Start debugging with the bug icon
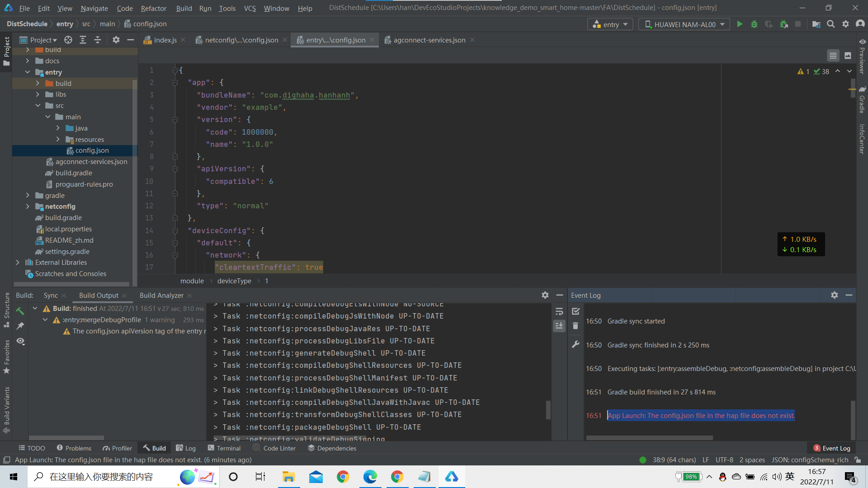 coord(754,24)
